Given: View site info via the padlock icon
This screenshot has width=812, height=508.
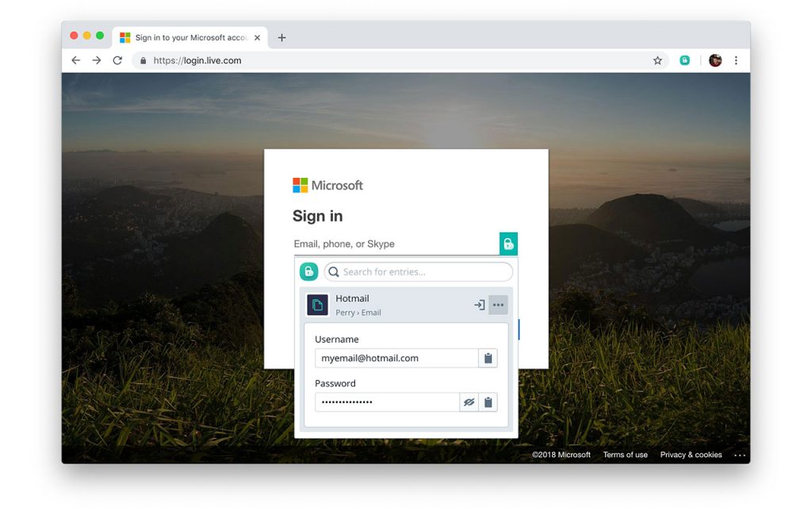Looking at the screenshot, I should (143, 60).
